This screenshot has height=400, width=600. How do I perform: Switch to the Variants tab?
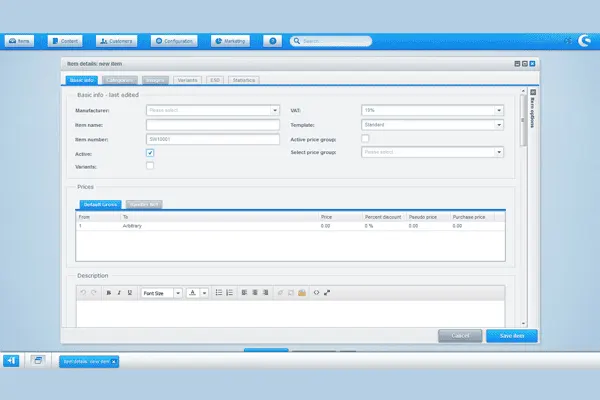click(186, 80)
